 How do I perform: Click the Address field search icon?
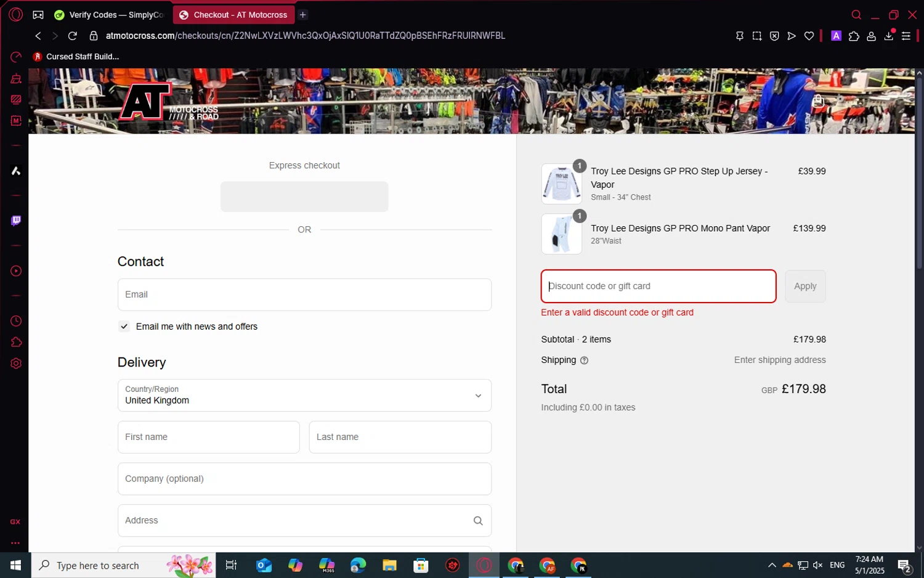click(x=478, y=521)
